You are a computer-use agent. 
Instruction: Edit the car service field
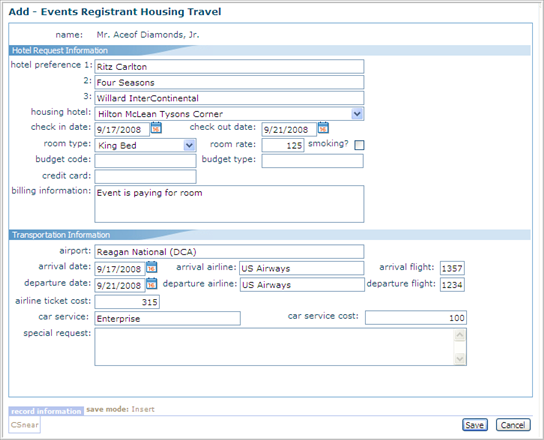[168, 318]
